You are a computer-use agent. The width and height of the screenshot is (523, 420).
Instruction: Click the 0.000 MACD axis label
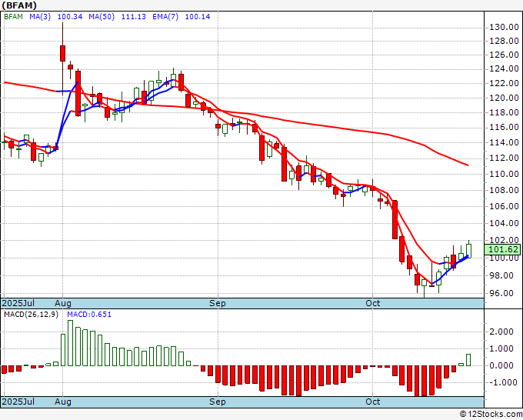(501, 365)
